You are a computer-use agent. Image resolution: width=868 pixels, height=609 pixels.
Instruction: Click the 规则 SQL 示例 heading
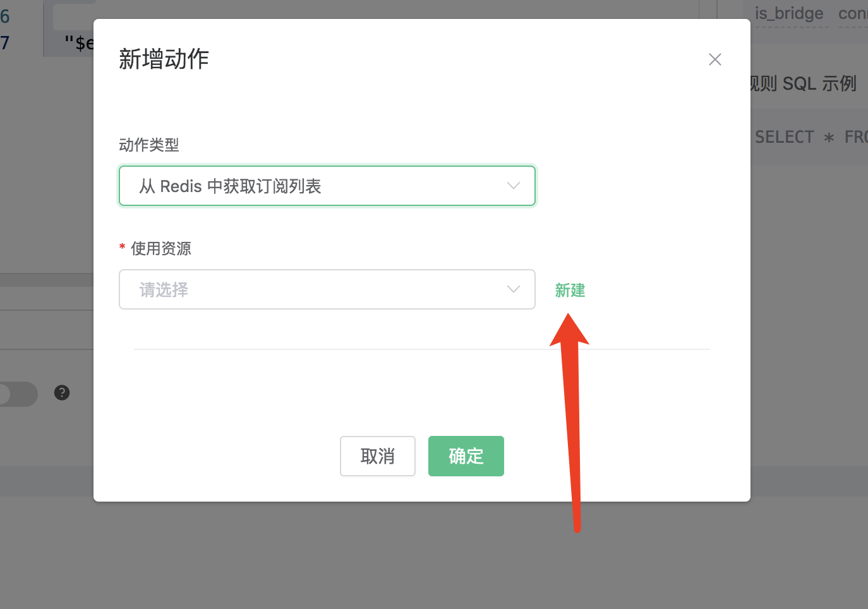(x=803, y=83)
